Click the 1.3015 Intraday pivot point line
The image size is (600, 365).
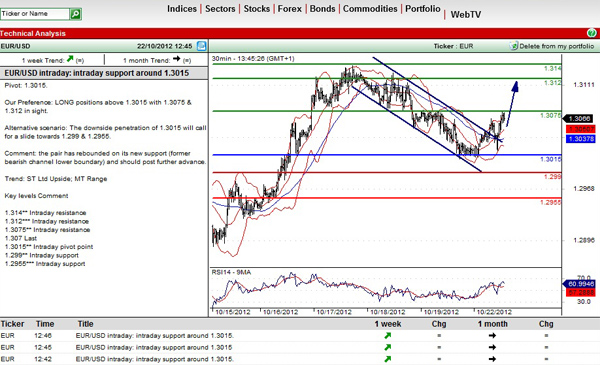point(49,247)
